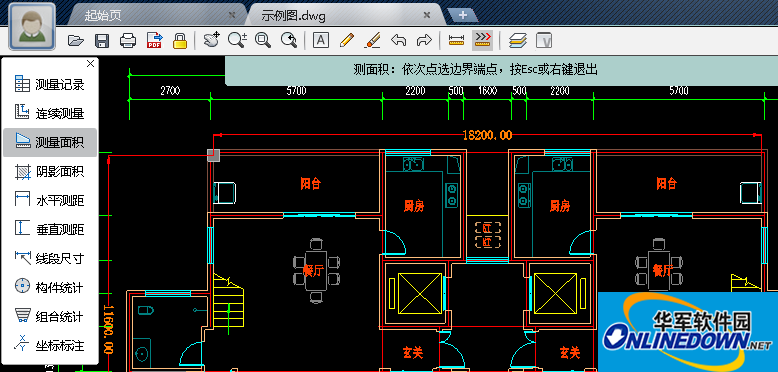Open the layers manager icon
This screenshot has height=372, width=778.
pyautogui.click(x=518, y=40)
